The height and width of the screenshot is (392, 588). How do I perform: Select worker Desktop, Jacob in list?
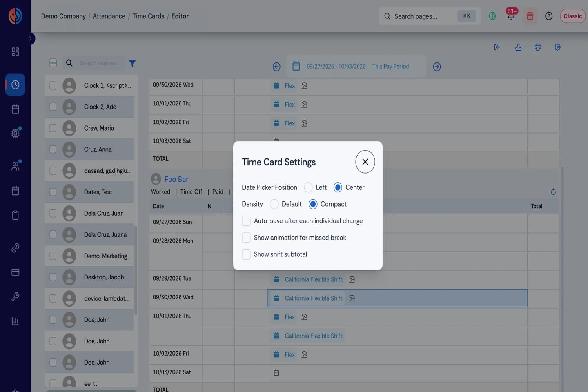(90, 277)
